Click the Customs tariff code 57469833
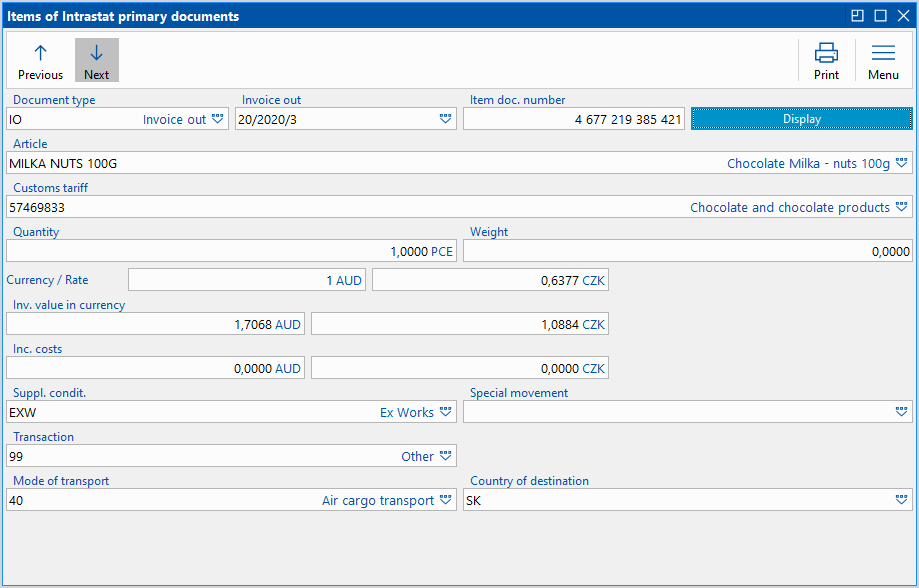 [x=37, y=208]
